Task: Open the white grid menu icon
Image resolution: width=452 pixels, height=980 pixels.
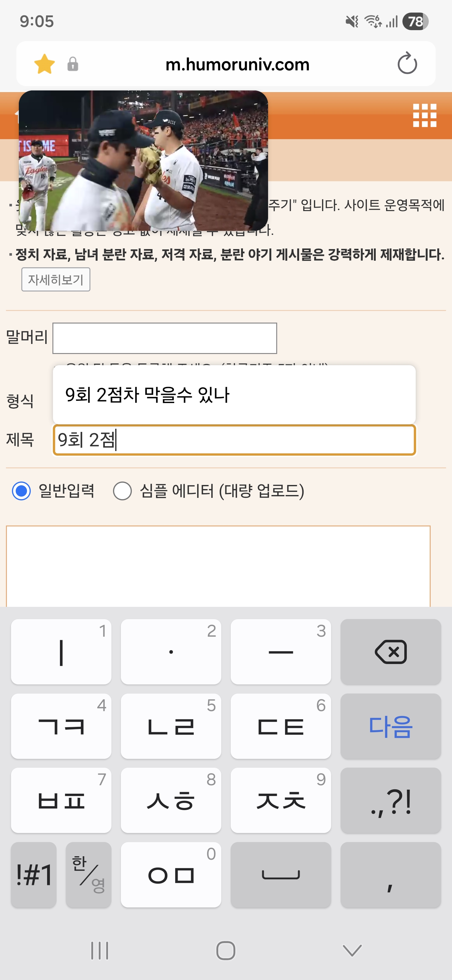Action: (424, 115)
